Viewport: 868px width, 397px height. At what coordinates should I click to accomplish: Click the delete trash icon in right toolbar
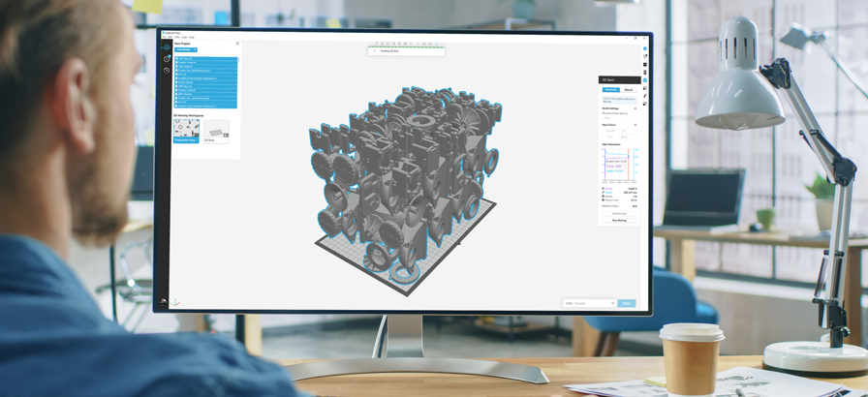[x=645, y=73]
